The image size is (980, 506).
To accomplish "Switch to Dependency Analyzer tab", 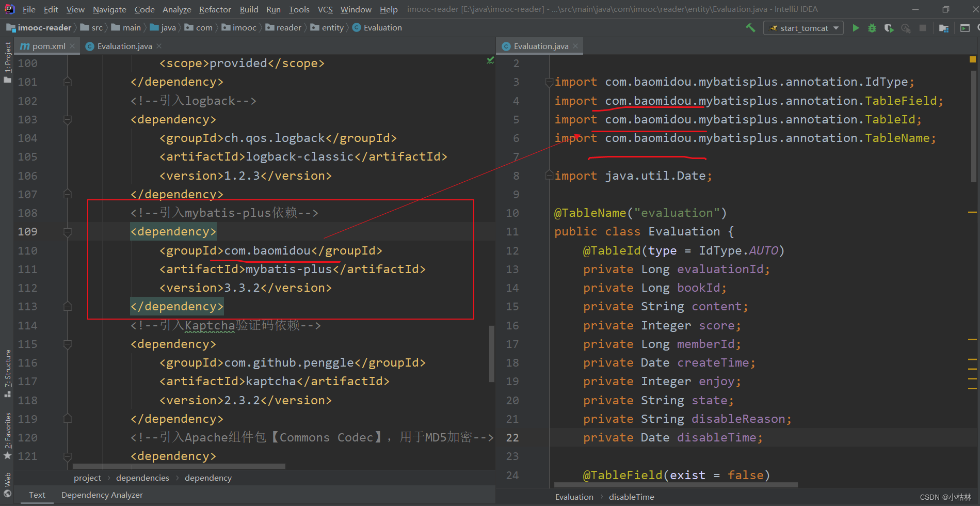I will click(102, 495).
